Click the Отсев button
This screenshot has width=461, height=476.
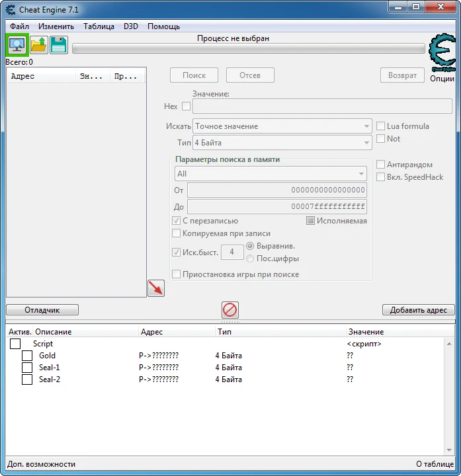[250, 75]
